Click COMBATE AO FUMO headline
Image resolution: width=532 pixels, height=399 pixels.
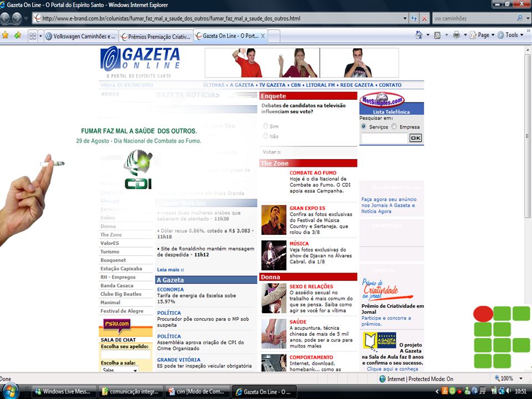coord(313,172)
